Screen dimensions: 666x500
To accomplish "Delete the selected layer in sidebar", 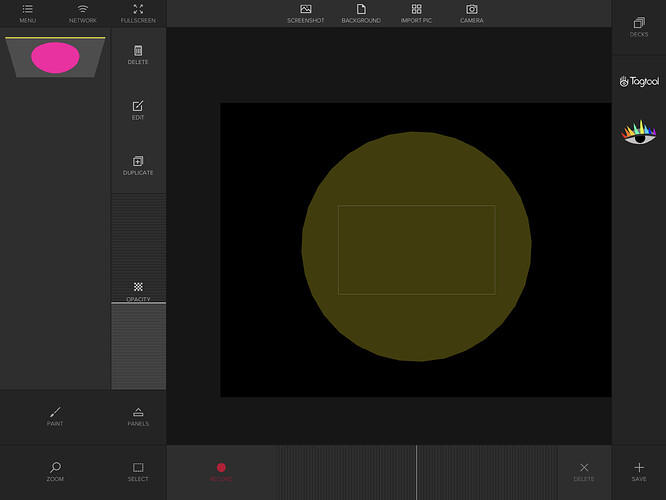I will (x=138, y=54).
